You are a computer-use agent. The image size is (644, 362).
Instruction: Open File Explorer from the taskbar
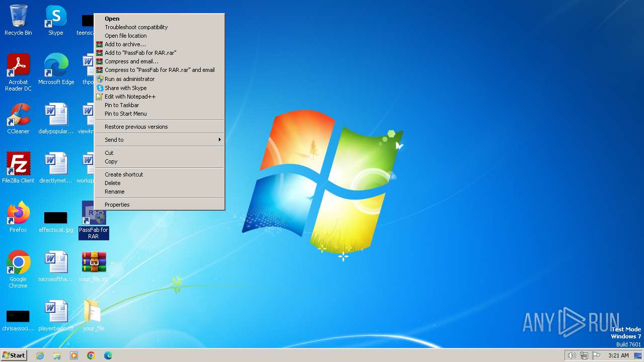(57, 355)
